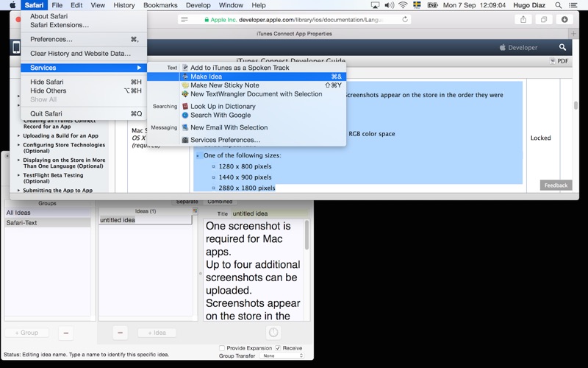This screenshot has height=368, width=588.
Task: Click the volume icon in menu bar
Action: point(390,5)
